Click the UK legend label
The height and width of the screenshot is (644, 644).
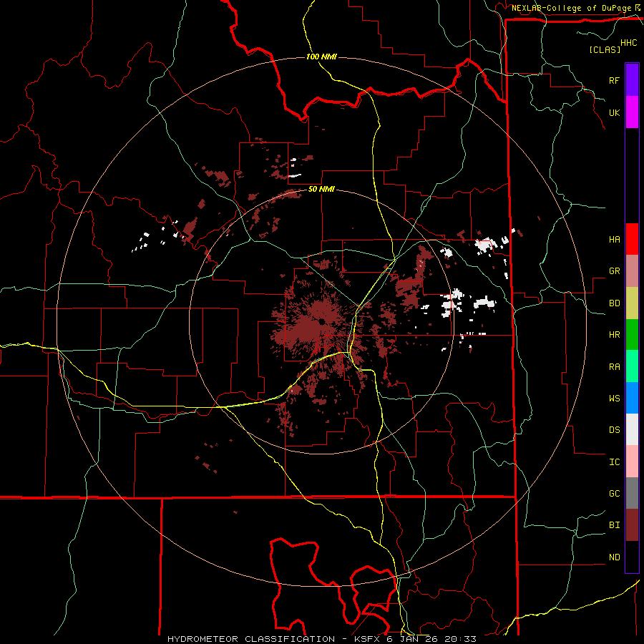(614, 112)
